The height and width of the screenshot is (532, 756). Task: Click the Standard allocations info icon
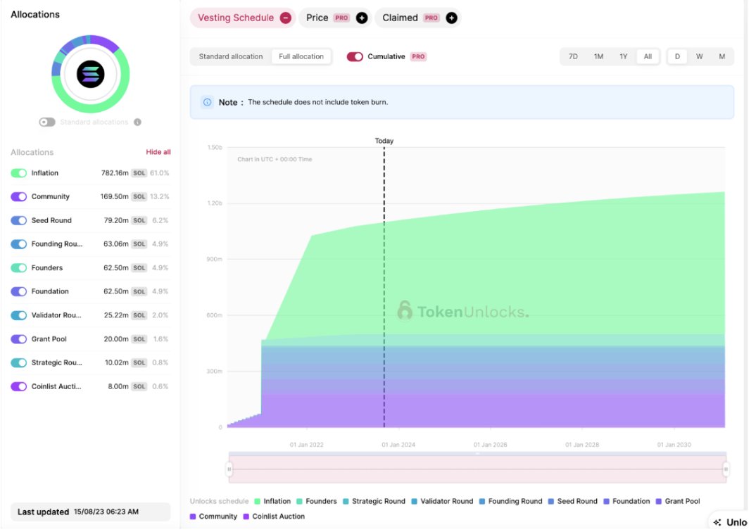pos(138,122)
